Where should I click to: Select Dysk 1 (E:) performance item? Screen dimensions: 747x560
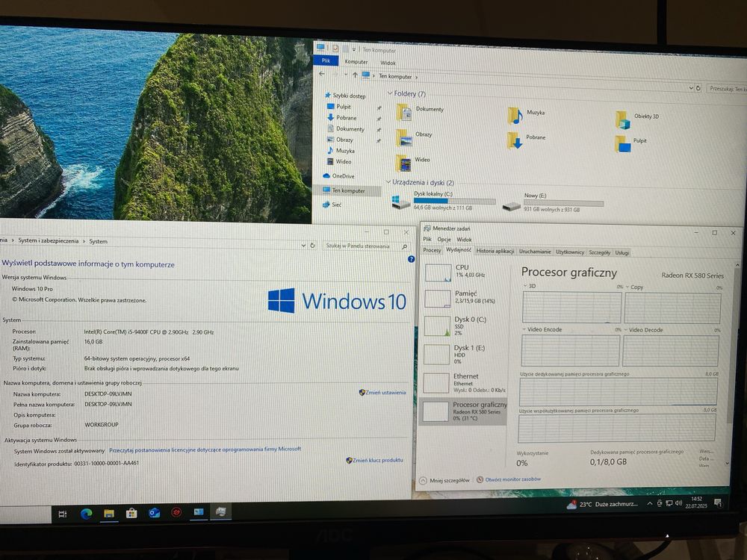pos(463,354)
